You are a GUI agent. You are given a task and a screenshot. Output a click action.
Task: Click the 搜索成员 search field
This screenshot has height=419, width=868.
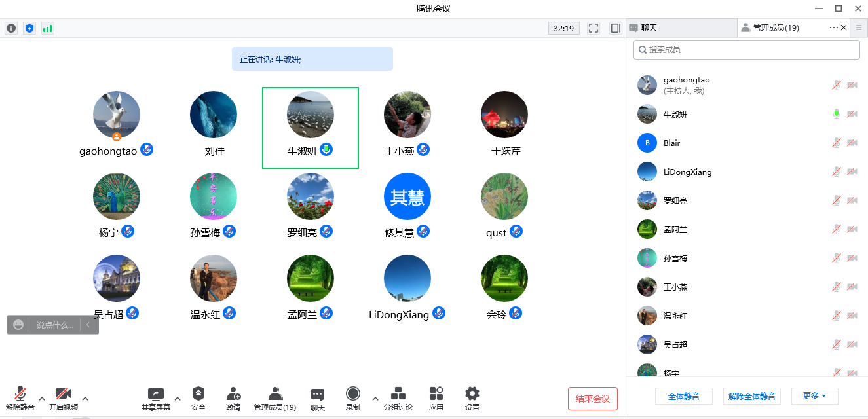(x=747, y=50)
